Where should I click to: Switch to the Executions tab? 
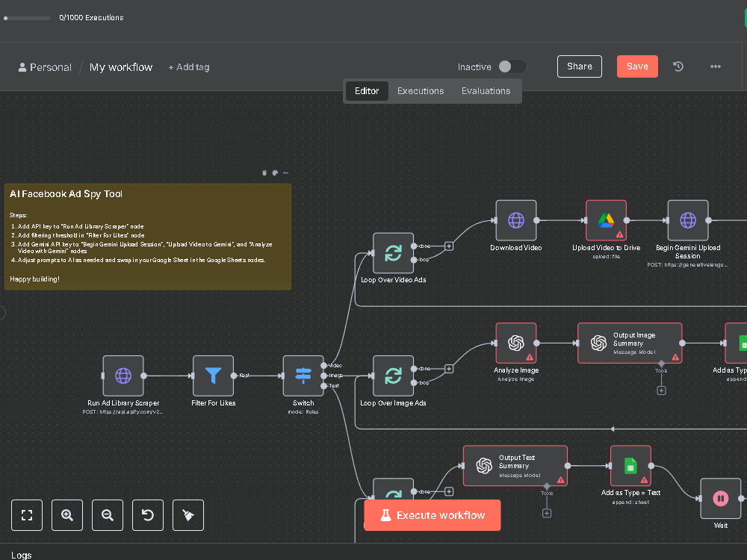(421, 91)
